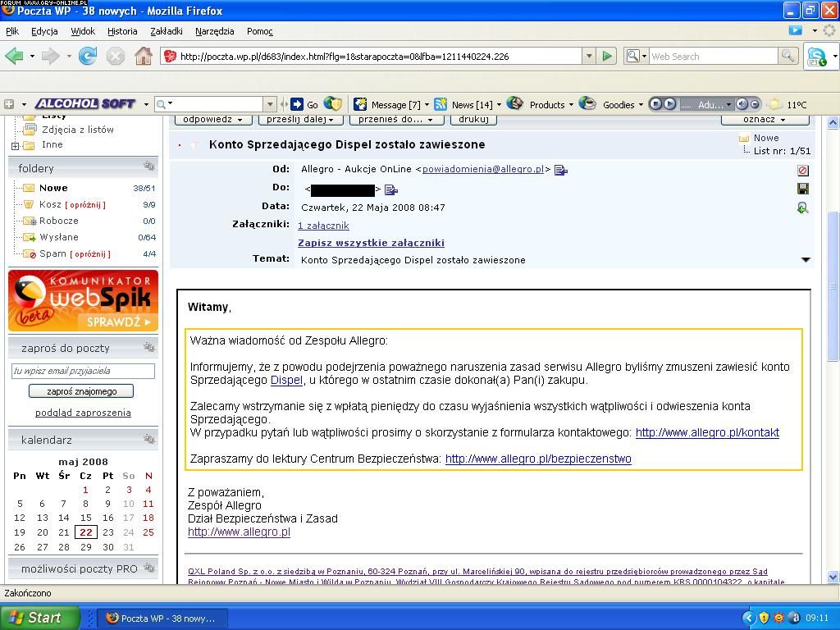Screen dimensions: 840x630
Task: Click the contact icon next to the recipient address
Action: tap(391, 189)
